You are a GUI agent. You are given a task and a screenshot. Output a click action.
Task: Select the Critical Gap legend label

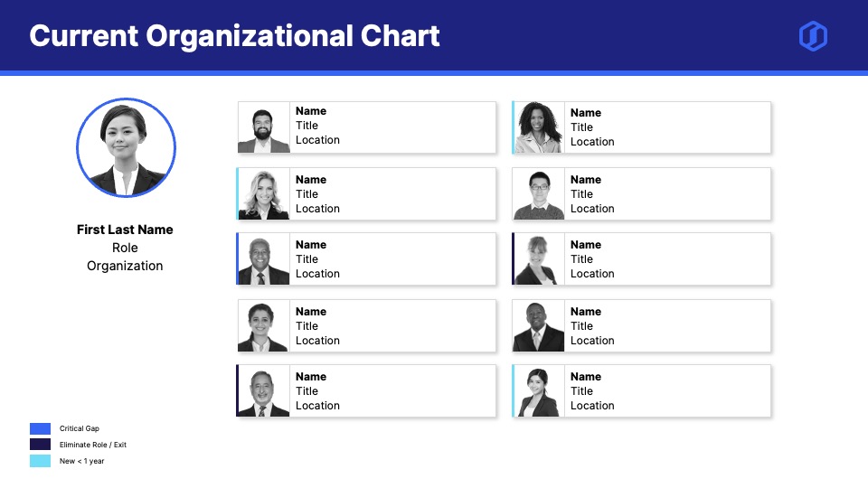point(80,428)
